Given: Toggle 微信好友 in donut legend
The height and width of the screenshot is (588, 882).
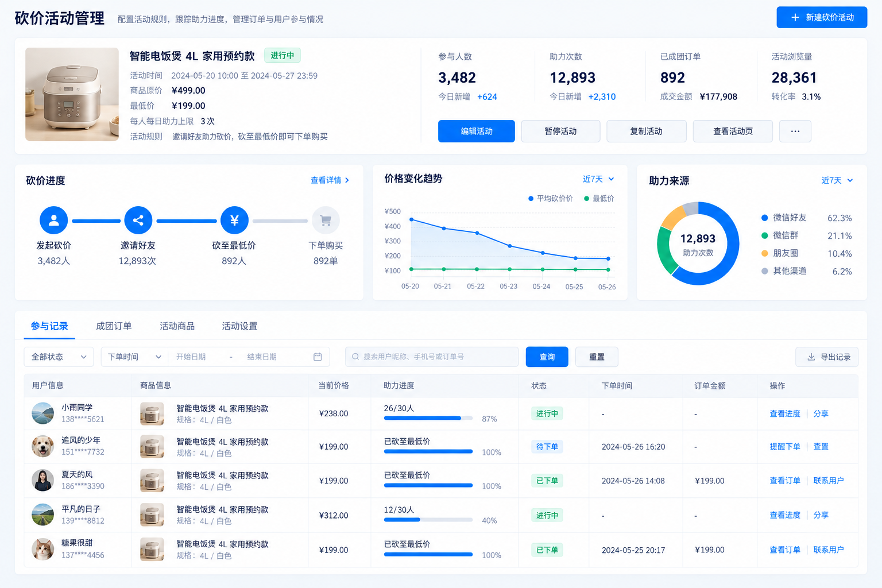Looking at the screenshot, I should point(784,218).
